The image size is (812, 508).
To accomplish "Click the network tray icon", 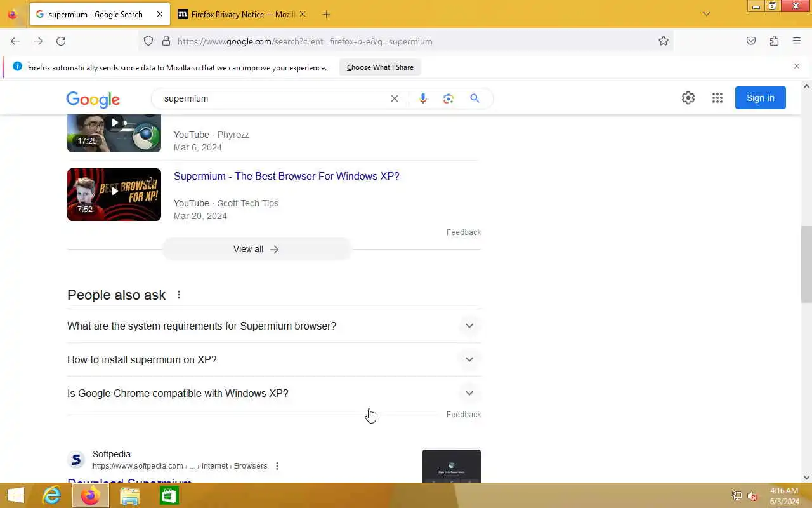I will point(737,496).
